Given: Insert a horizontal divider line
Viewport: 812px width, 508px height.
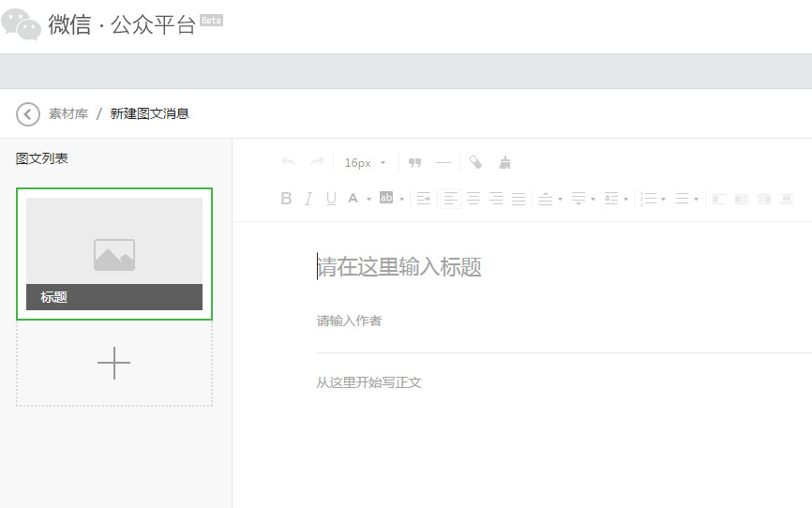Looking at the screenshot, I should (x=444, y=162).
